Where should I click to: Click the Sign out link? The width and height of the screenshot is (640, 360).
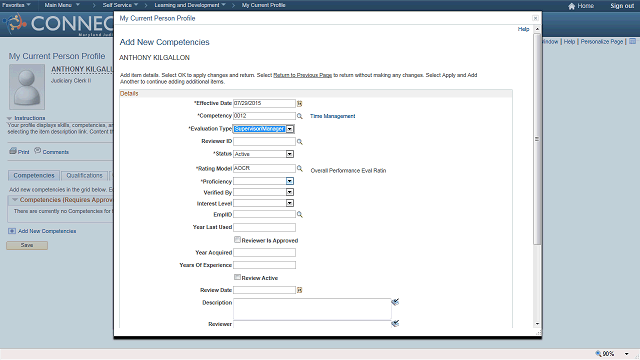click(622, 6)
